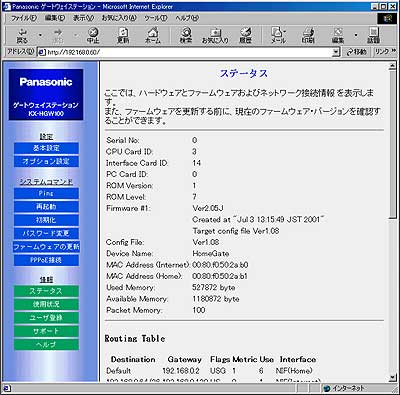
Task: Open ユーザ登録 in the sidebar
Action: (46, 318)
